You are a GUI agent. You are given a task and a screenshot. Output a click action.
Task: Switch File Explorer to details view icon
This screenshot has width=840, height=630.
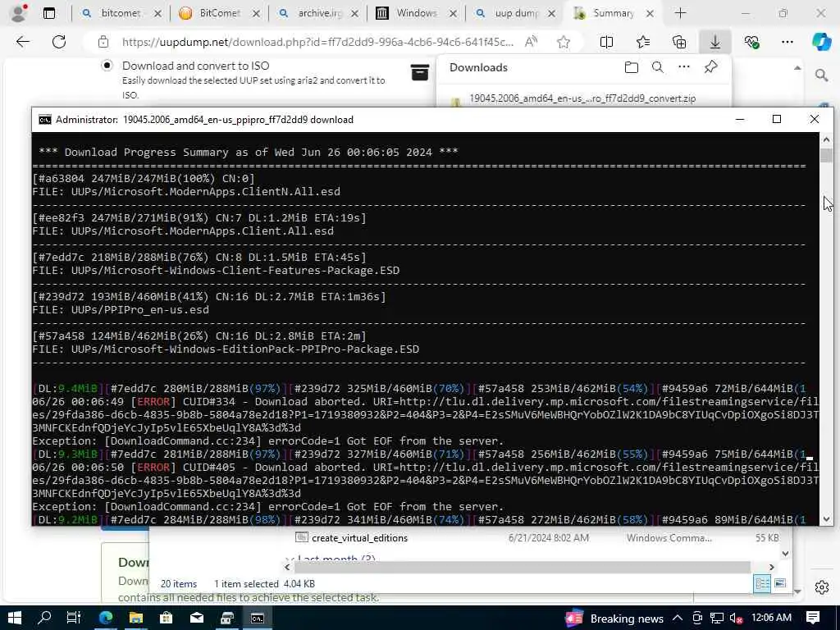[762, 583]
